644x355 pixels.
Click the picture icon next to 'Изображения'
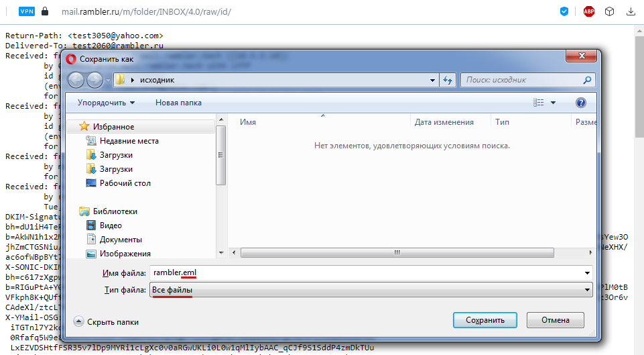pos(90,254)
